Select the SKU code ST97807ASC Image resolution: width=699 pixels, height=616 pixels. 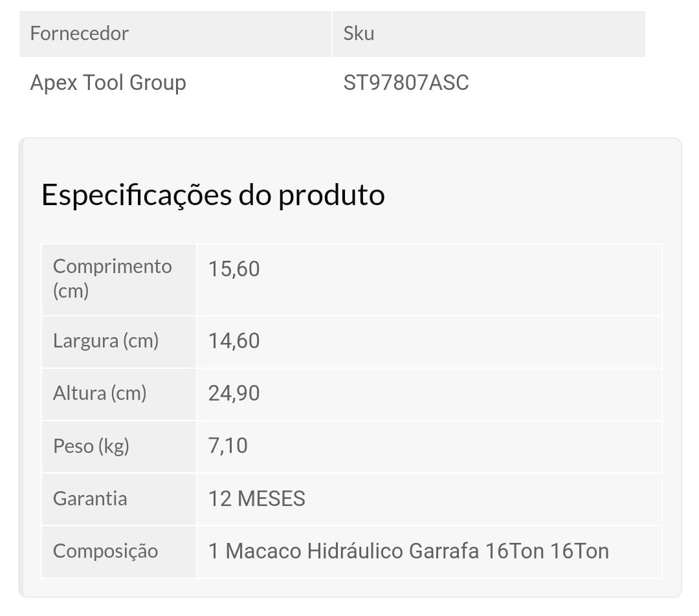point(406,83)
